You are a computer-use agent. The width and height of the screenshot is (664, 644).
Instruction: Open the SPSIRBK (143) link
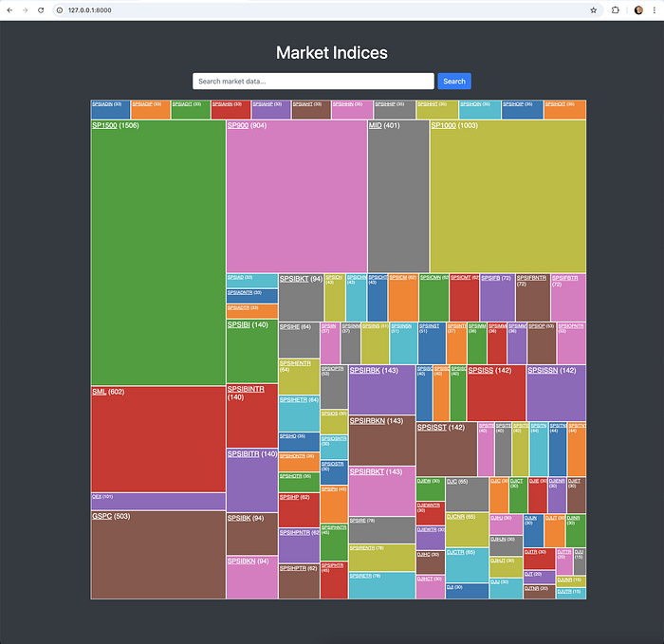[365, 371]
